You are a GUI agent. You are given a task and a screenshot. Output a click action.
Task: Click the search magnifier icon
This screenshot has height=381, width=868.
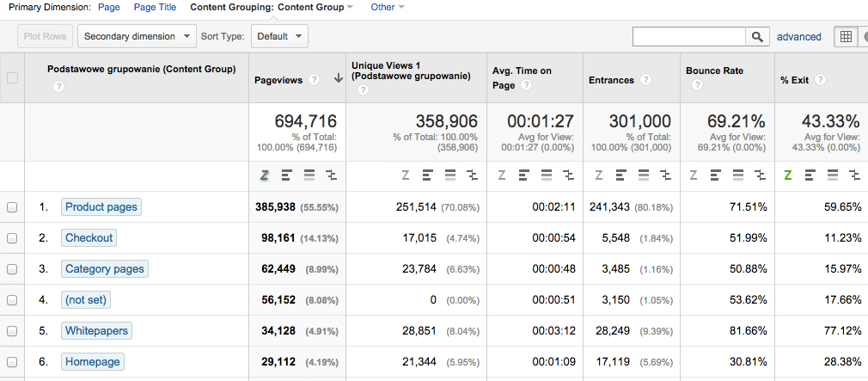pyautogui.click(x=757, y=37)
